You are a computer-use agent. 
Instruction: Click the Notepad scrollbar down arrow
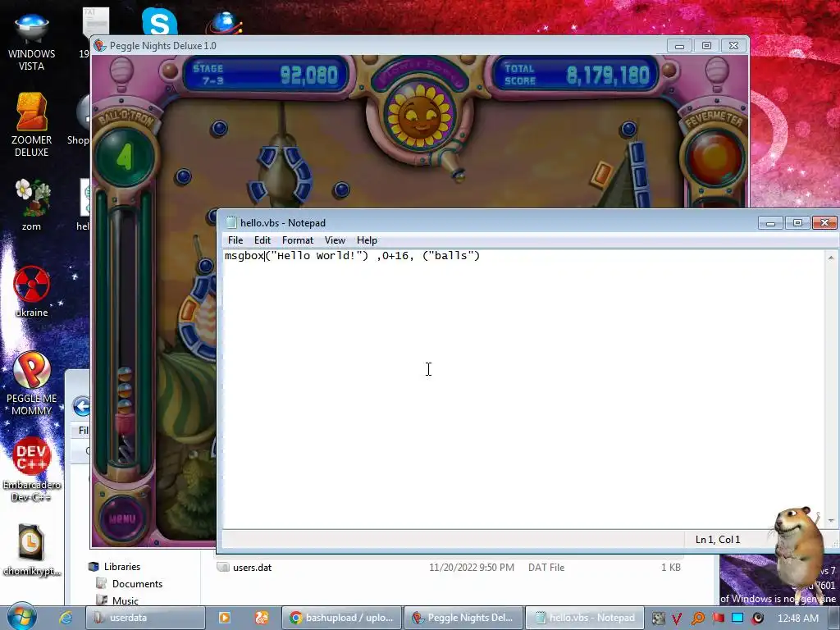[831, 521]
